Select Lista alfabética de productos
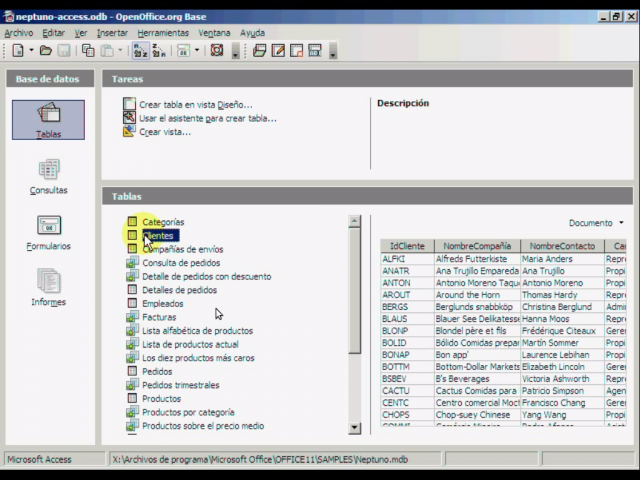The height and width of the screenshot is (480, 640). (198, 331)
